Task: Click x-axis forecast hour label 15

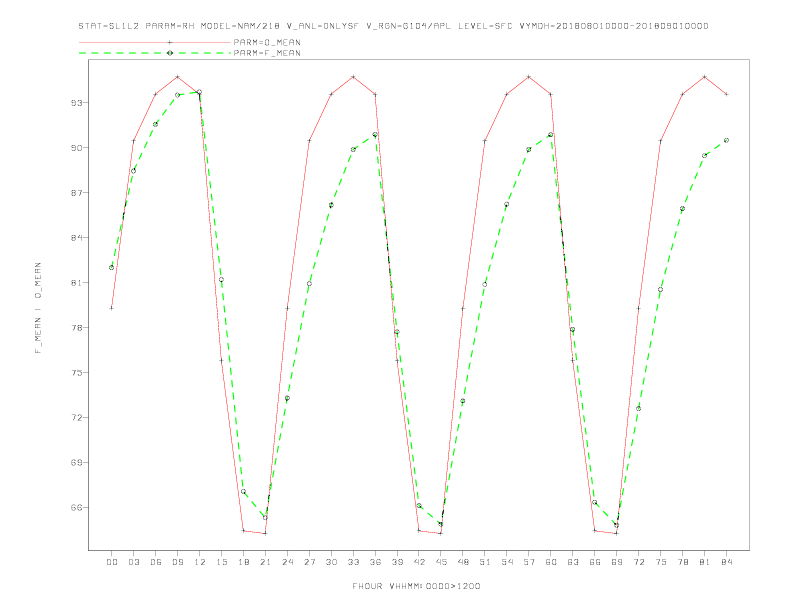Action: pyautogui.click(x=221, y=562)
